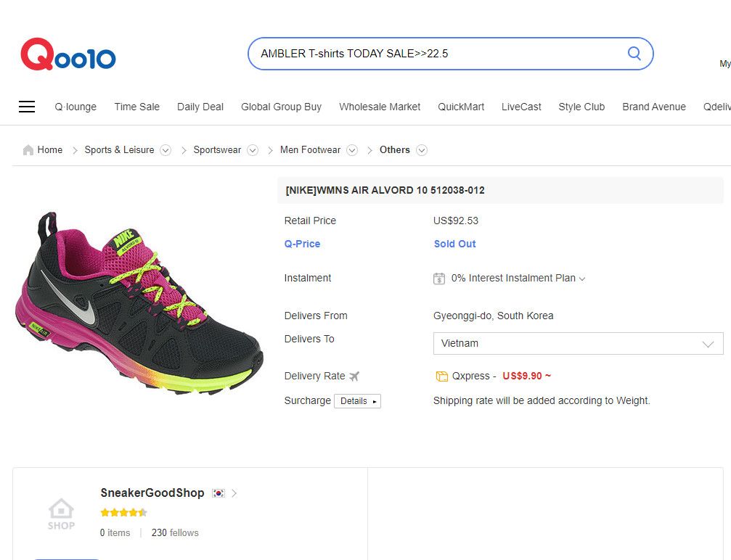Click the product title NIKE WMNS AIR ALVORD

click(385, 190)
